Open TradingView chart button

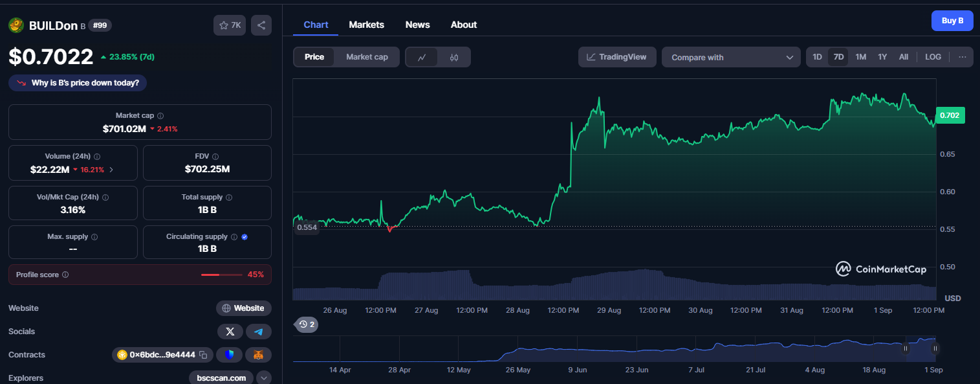tap(617, 57)
